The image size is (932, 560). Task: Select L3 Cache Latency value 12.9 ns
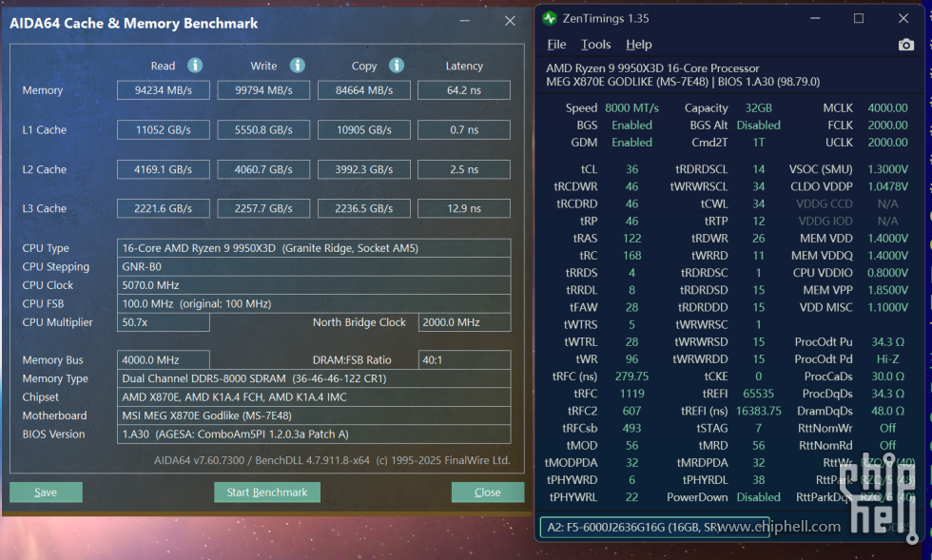pos(464,208)
